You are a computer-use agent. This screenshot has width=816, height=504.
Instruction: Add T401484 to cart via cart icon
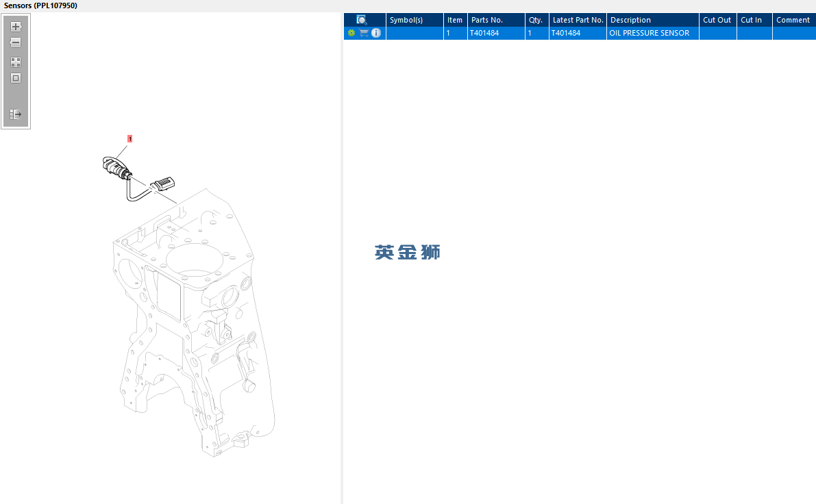364,33
